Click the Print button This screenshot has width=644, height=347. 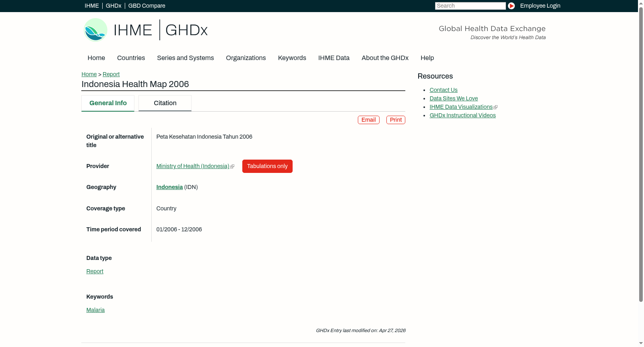(x=396, y=120)
